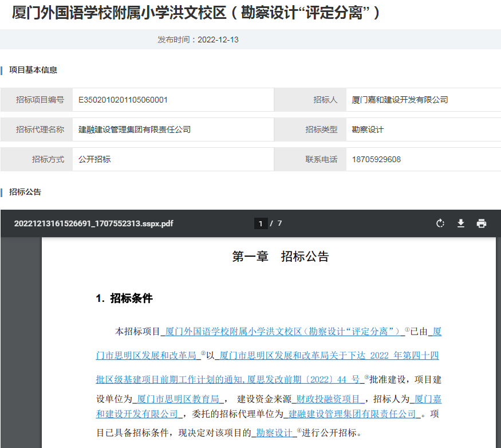Rotate the PDF document clockwise

point(440,223)
